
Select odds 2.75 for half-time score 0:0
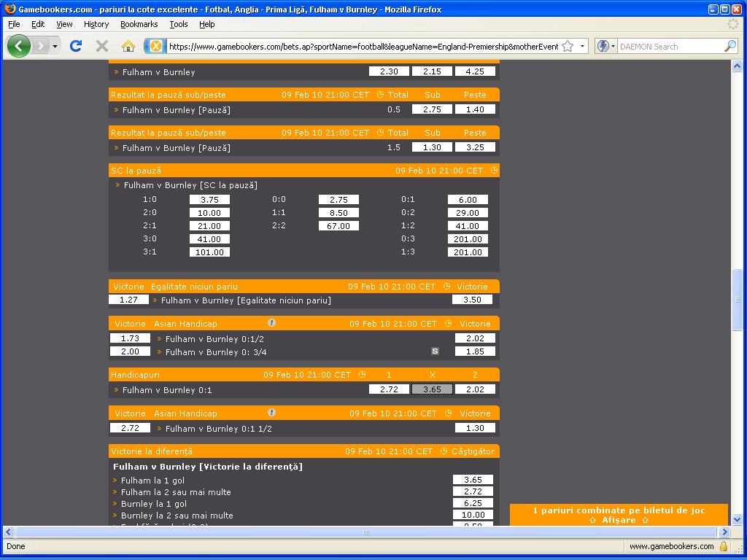tap(338, 200)
